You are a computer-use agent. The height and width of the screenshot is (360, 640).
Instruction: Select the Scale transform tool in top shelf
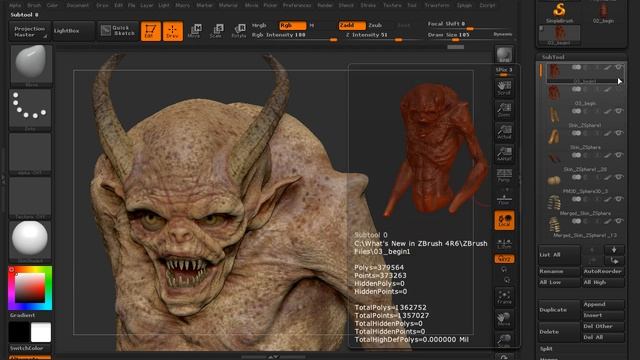click(216, 31)
